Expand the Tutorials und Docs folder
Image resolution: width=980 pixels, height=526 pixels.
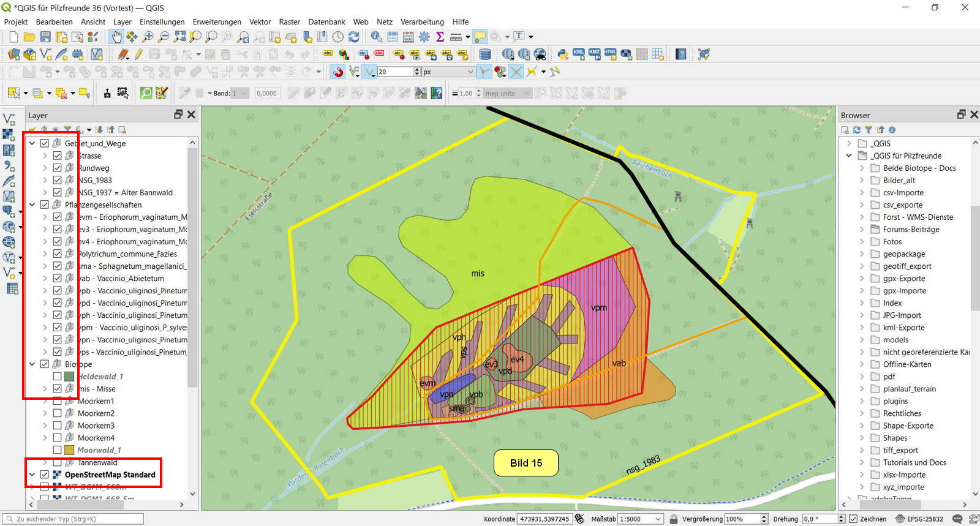(x=861, y=462)
